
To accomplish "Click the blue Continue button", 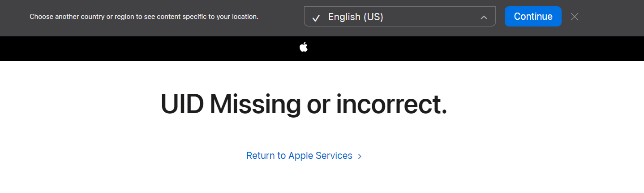I will [533, 16].
